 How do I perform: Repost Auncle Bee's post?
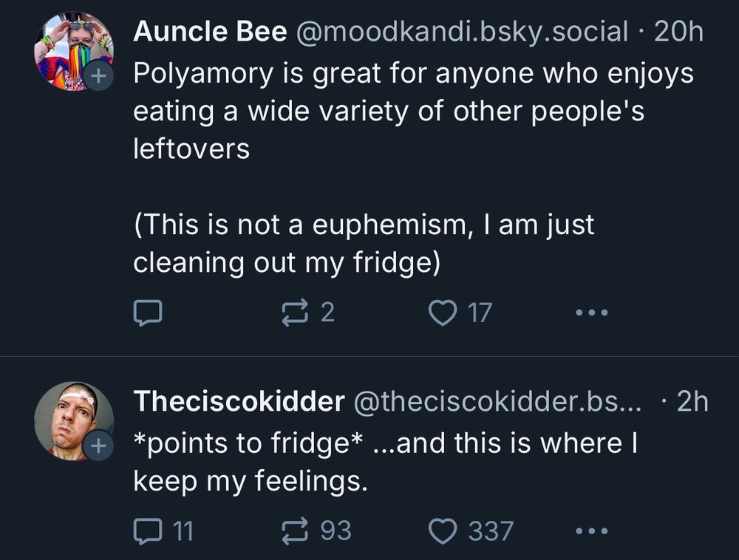[294, 313]
